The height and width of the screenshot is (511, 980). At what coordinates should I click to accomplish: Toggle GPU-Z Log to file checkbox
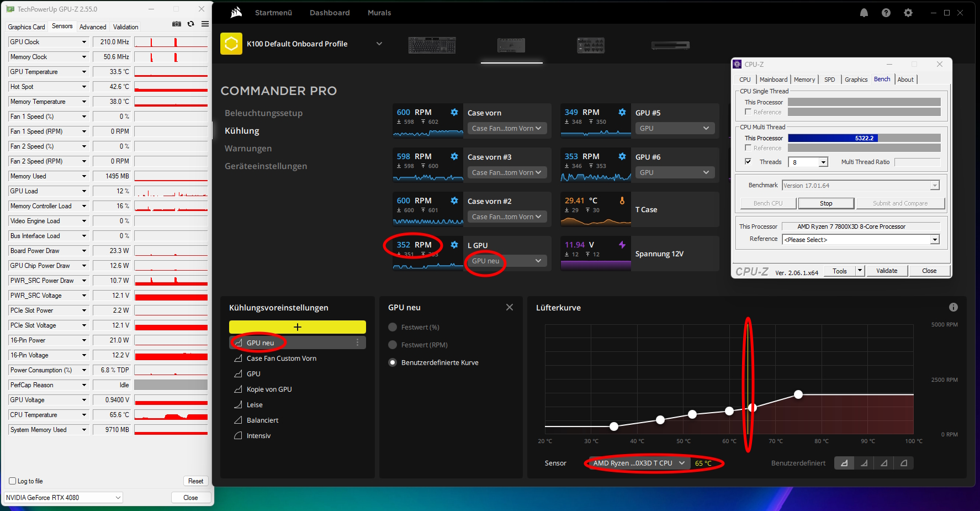coord(13,481)
